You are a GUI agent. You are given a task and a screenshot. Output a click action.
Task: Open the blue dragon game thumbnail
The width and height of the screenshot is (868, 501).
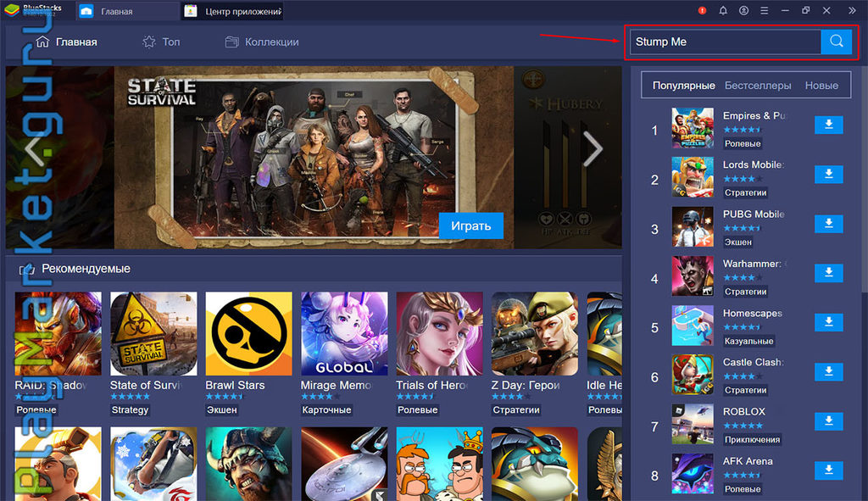pyautogui.click(x=535, y=464)
